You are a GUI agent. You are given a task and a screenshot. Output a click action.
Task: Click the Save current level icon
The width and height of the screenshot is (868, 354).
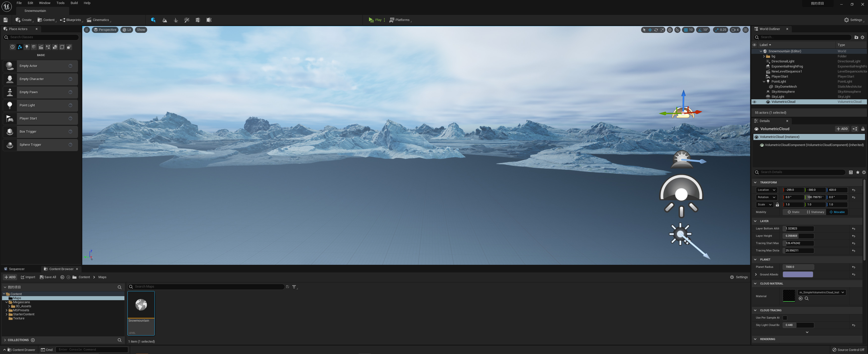click(x=5, y=20)
